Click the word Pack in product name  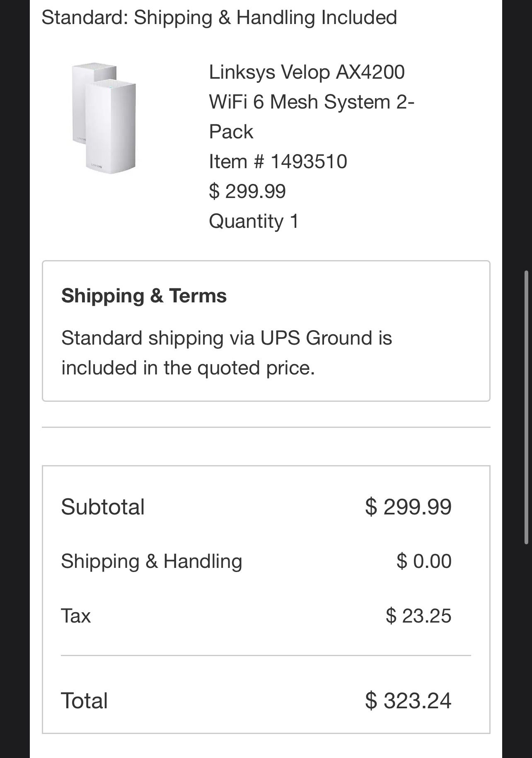(231, 132)
